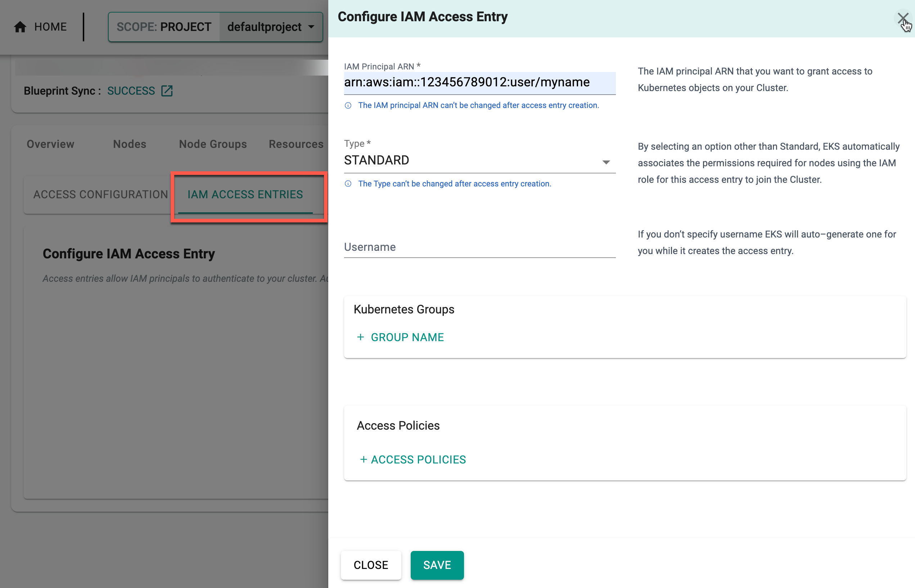Click the Configure IAM Access Entry panel title

click(423, 17)
